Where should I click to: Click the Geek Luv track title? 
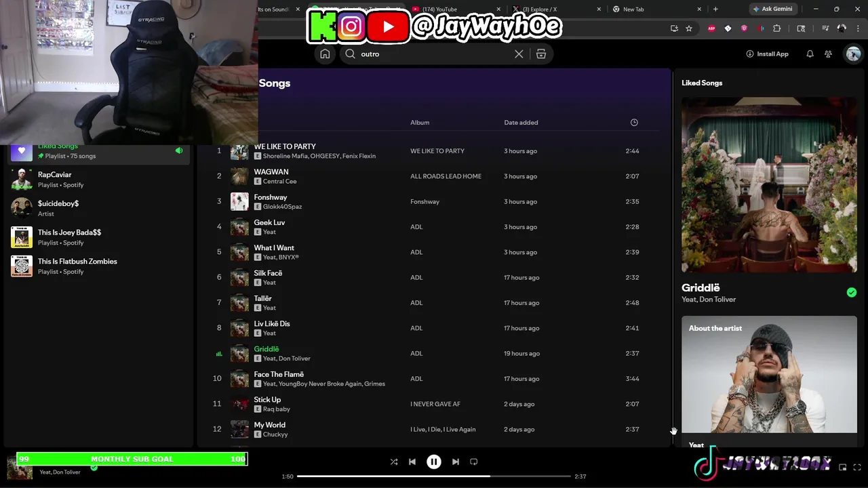tap(269, 222)
